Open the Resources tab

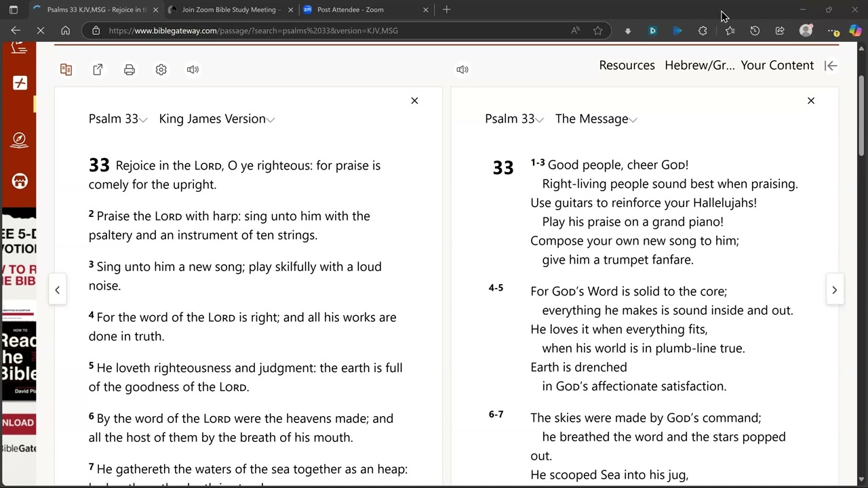(x=627, y=66)
